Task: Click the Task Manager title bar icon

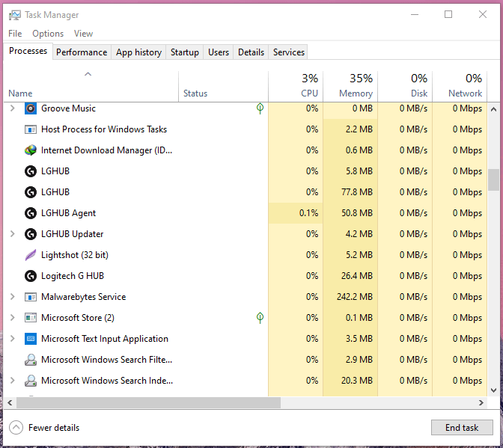Action: pos(15,15)
